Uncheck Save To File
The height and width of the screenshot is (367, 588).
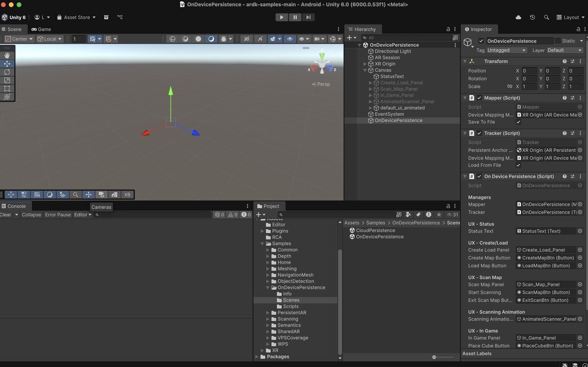pos(518,122)
